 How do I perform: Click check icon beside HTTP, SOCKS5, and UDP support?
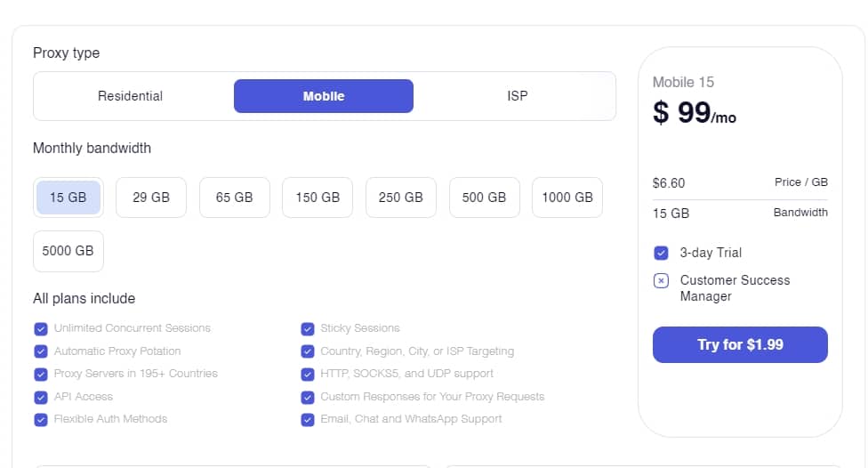pos(308,375)
